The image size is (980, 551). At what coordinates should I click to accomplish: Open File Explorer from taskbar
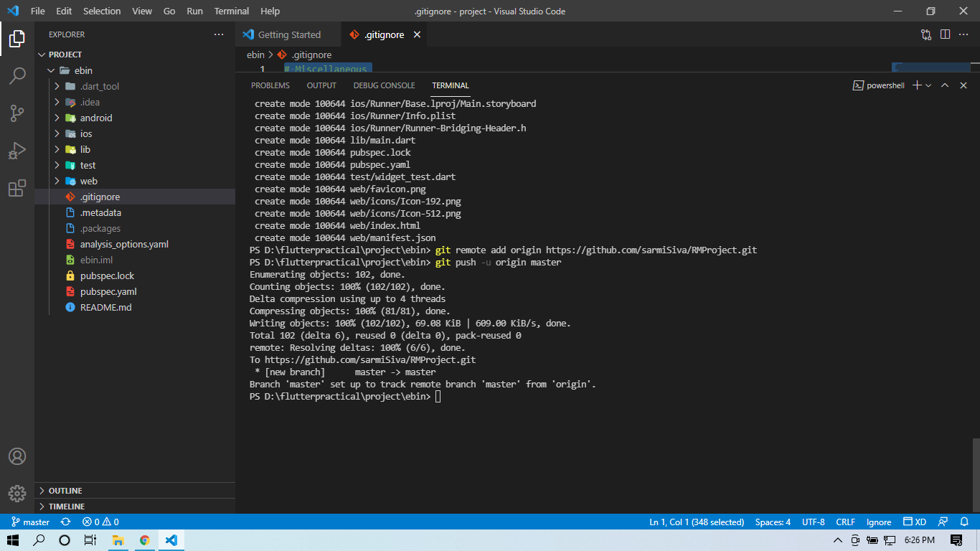pyautogui.click(x=118, y=540)
